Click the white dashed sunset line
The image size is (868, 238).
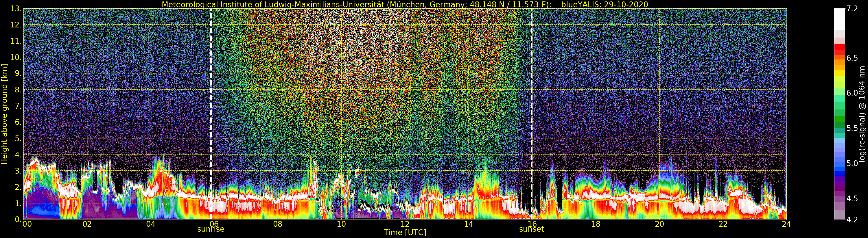point(532,101)
